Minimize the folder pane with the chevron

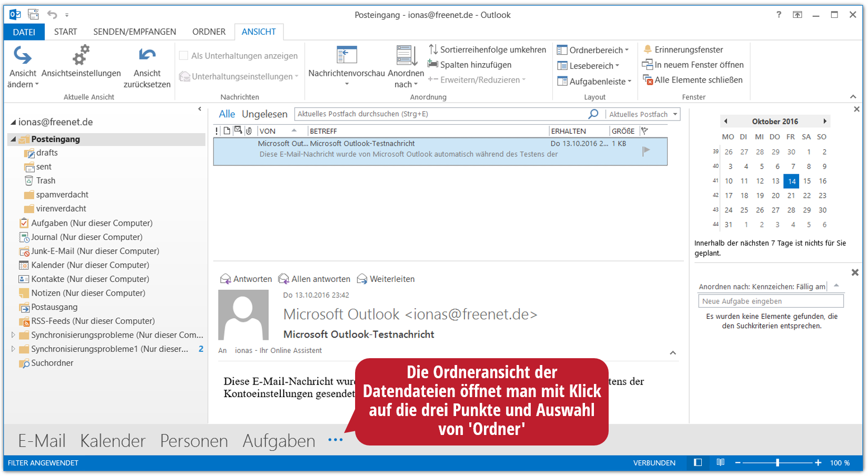pyautogui.click(x=200, y=109)
